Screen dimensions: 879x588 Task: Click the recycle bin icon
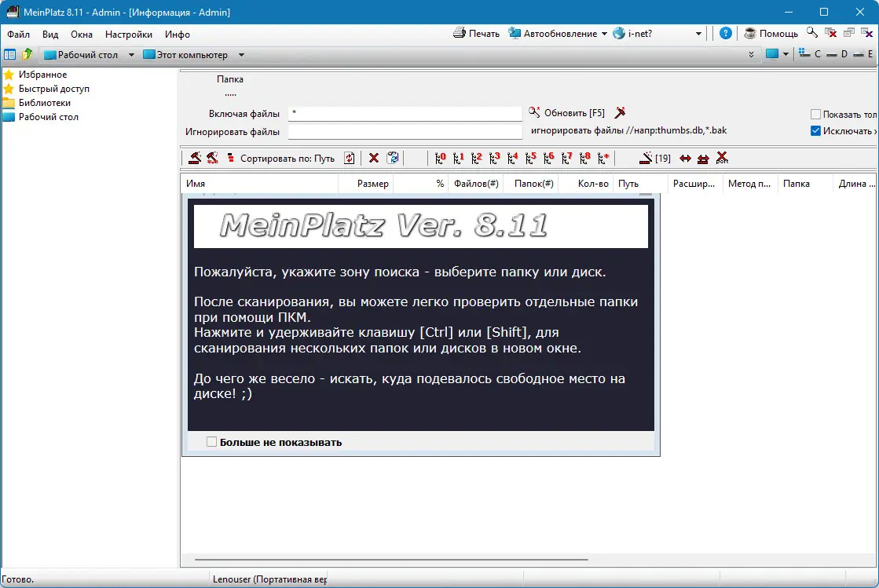[x=393, y=159]
